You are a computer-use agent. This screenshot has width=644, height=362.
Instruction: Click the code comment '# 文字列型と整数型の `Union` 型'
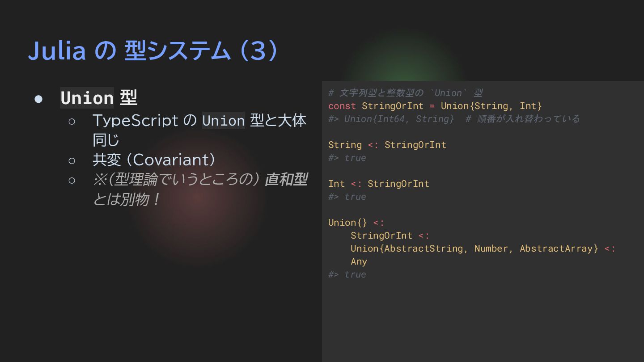(x=405, y=93)
